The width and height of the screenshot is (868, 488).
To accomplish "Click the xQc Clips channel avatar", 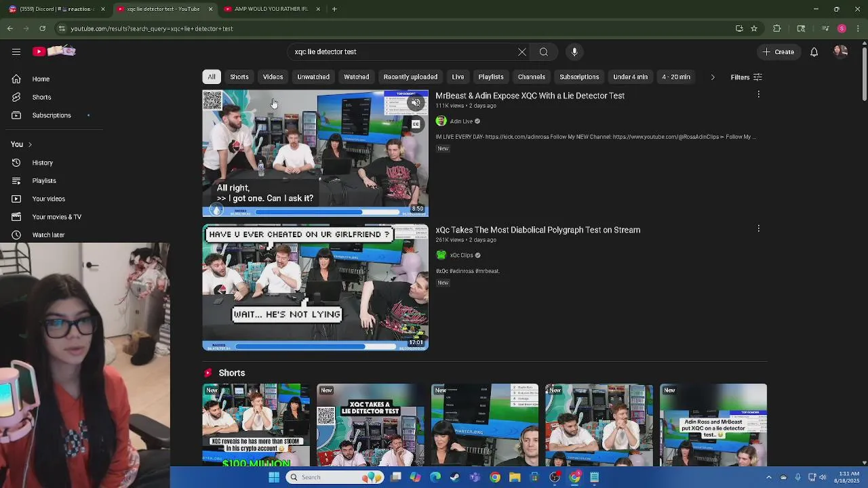I will (x=441, y=255).
